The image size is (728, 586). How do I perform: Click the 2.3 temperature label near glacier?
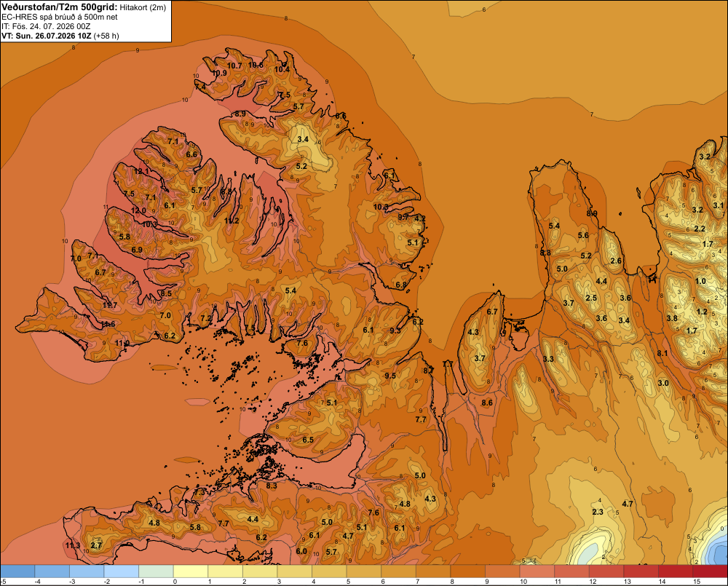pyautogui.click(x=598, y=512)
